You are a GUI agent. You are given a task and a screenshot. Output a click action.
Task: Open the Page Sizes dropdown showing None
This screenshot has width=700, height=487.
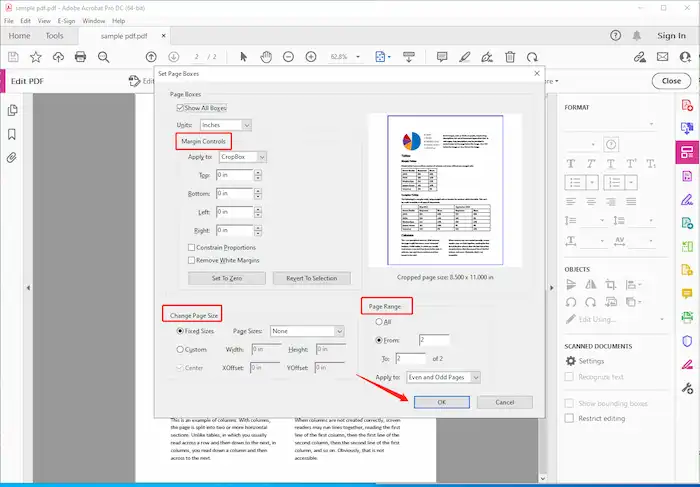pyautogui.click(x=307, y=331)
